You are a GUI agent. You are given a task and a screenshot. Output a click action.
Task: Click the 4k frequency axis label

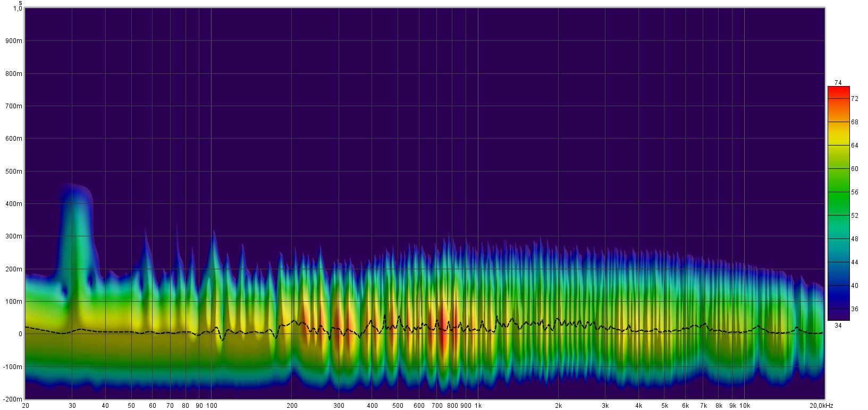(x=638, y=406)
